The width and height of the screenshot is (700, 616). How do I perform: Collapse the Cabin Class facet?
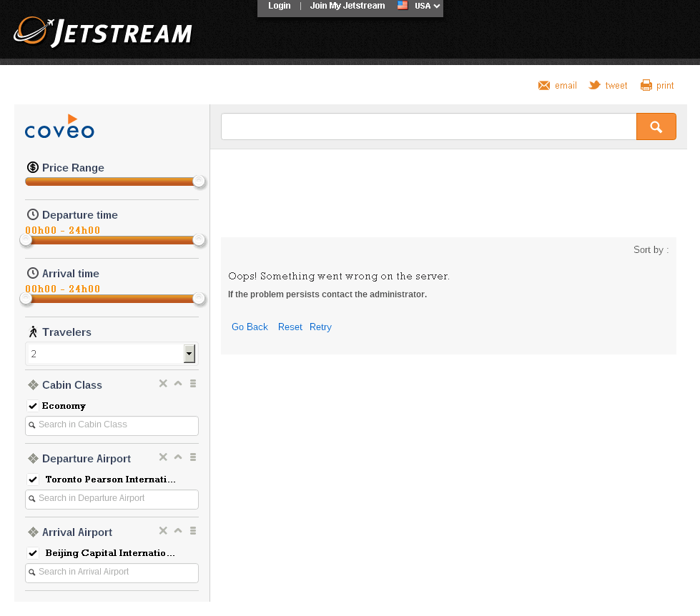pyautogui.click(x=177, y=384)
